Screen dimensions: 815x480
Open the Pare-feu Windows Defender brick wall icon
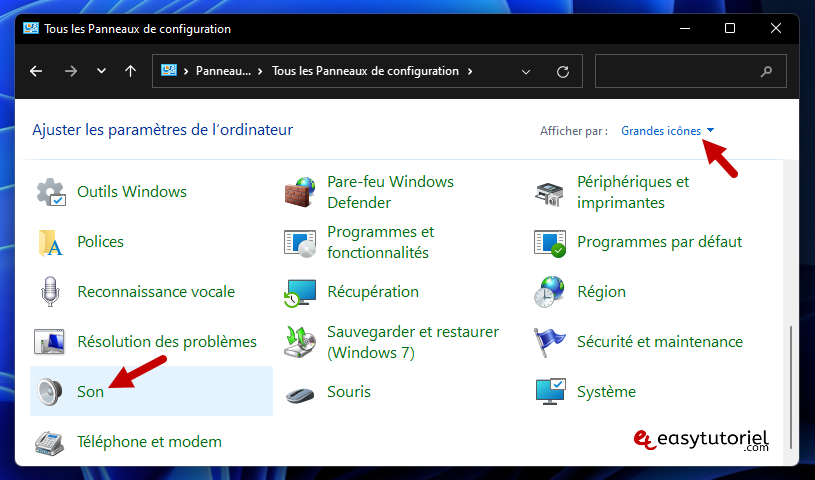tap(300, 192)
